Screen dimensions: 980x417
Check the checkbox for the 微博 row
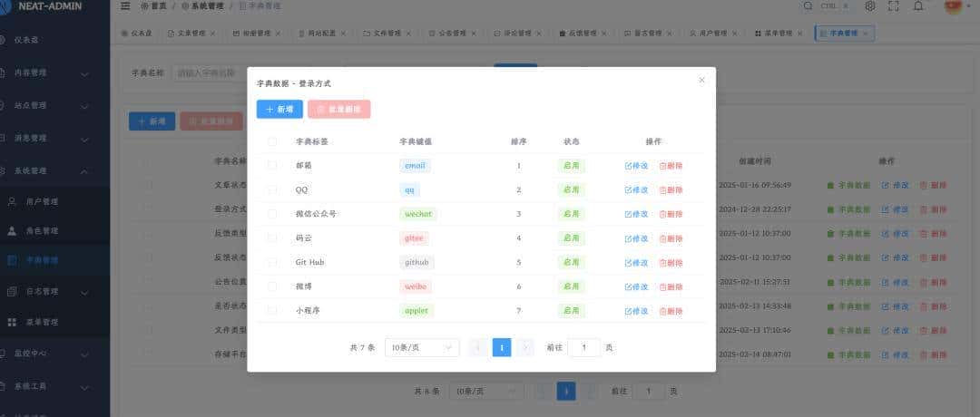pos(272,286)
